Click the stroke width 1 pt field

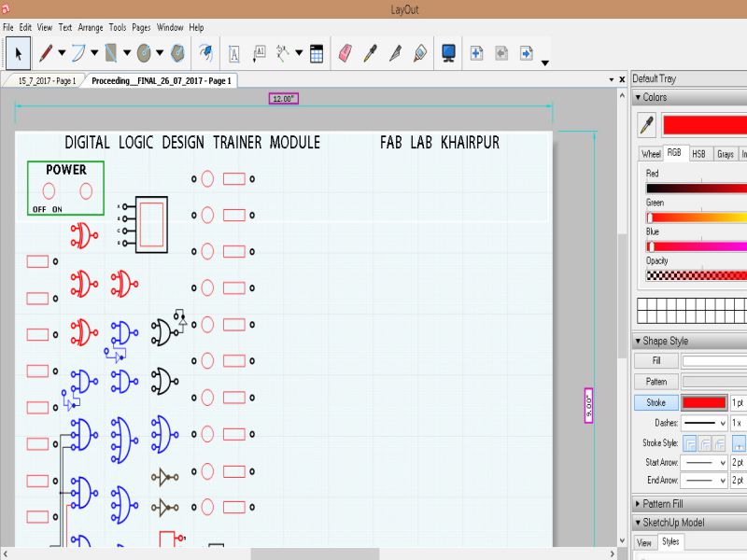(x=739, y=403)
